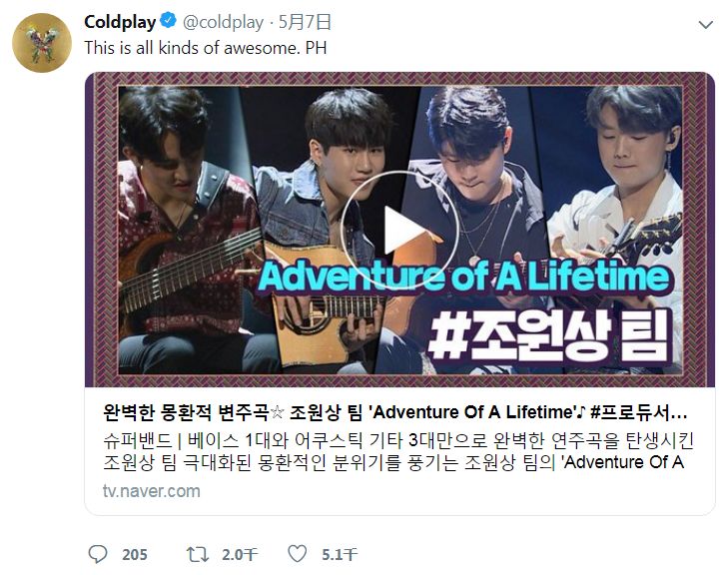Open the 5月7日 tweet timestamp
Image resolution: width=728 pixels, height=575 pixels.
coord(305,22)
